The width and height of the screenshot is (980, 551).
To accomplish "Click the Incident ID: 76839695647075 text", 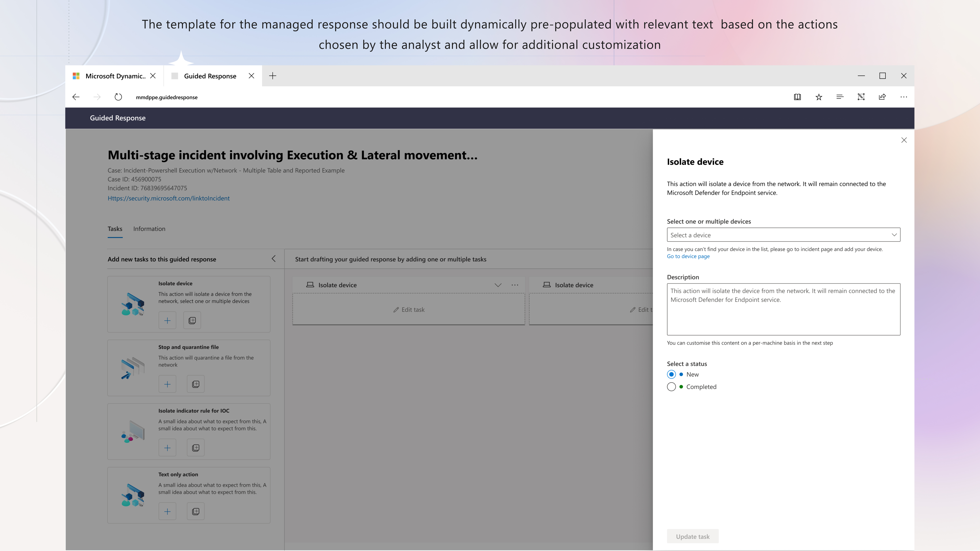I will coord(147,188).
